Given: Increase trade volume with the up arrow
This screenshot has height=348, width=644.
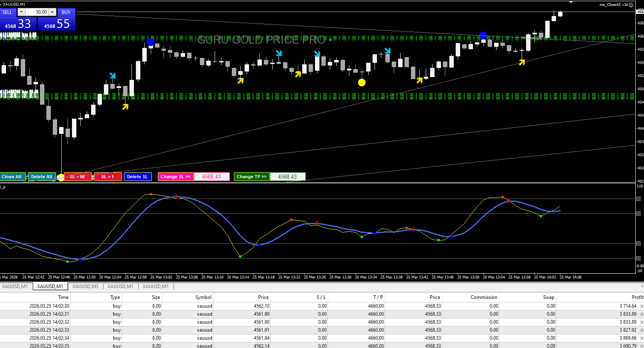Looking at the screenshot, I should (52, 12).
